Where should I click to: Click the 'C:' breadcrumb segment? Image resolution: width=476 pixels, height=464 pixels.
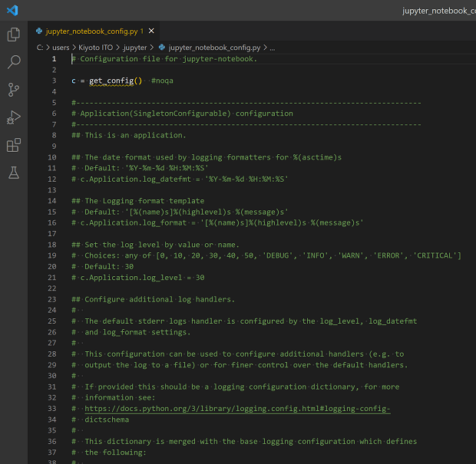[40, 48]
